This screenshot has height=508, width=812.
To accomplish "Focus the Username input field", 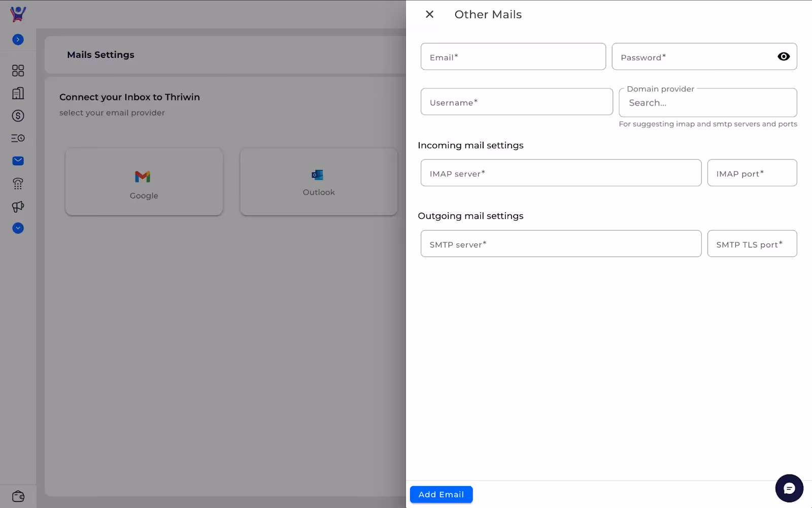I will [x=517, y=102].
